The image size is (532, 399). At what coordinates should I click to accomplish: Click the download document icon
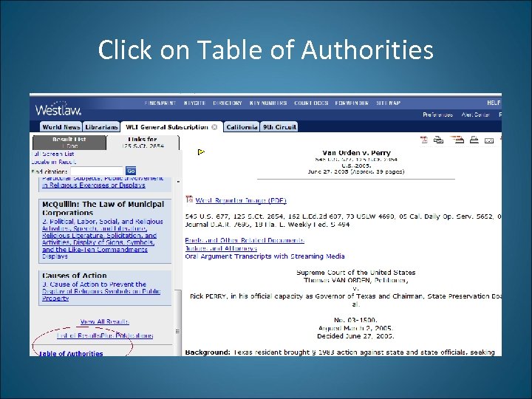(438, 140)
